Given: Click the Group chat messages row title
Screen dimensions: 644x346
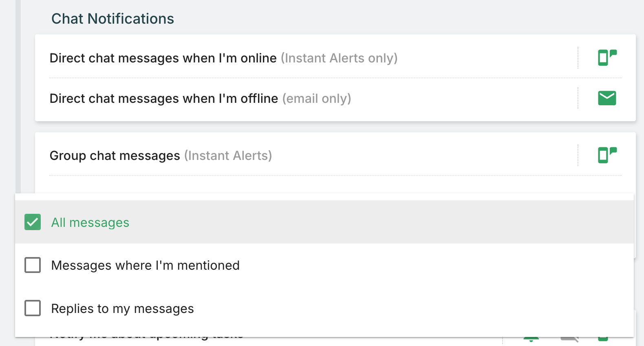Looking at the screenshot, I should [x=115, y=155].
